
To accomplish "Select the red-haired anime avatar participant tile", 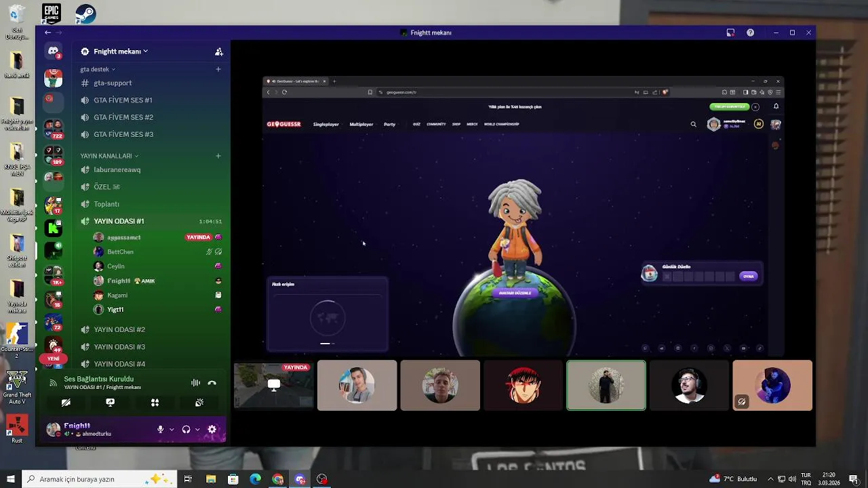I will click(x=523, y=385).
